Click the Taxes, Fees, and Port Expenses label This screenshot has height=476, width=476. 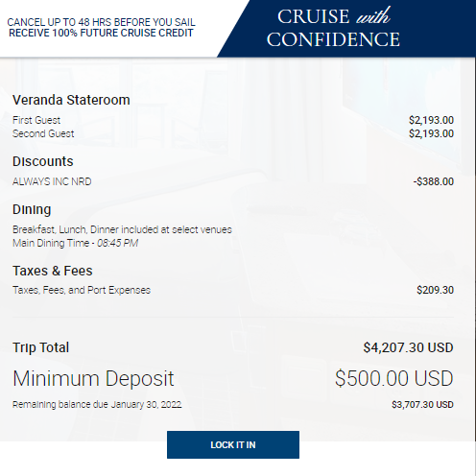point(82,290)
